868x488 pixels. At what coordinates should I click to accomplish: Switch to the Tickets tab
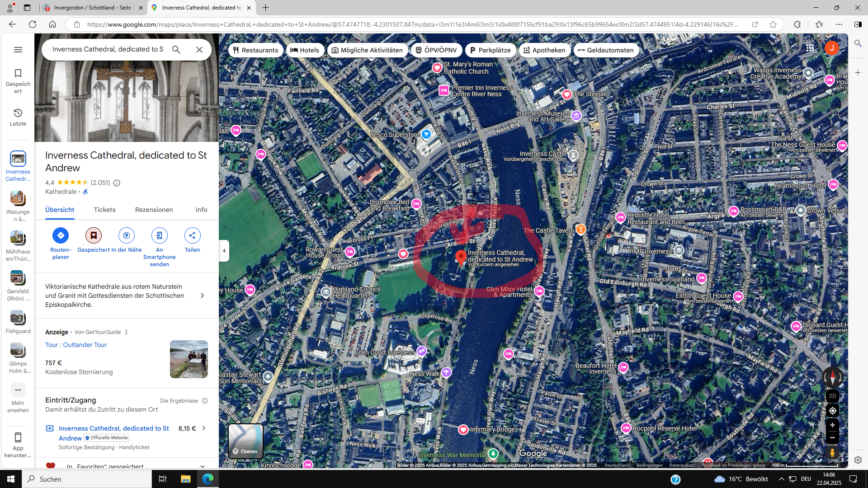click(x=104, y=210)
